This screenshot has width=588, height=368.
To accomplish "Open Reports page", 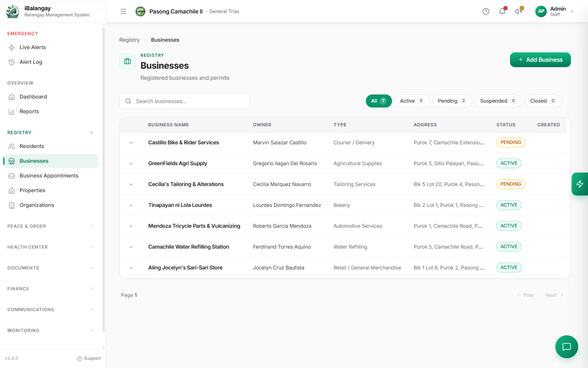I will [51, 112].
